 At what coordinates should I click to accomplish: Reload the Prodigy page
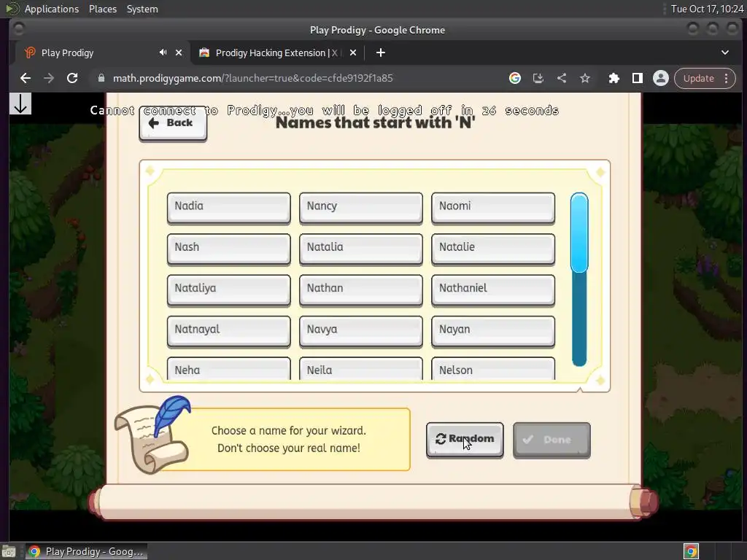(72, 78)
